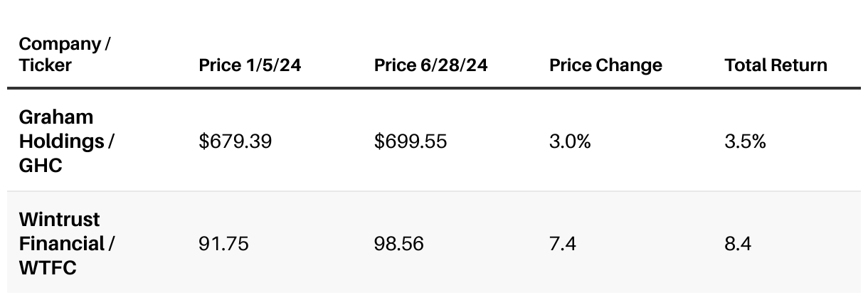Click the 91.75 price cell
868x300 pixels.
coord(223,244)
